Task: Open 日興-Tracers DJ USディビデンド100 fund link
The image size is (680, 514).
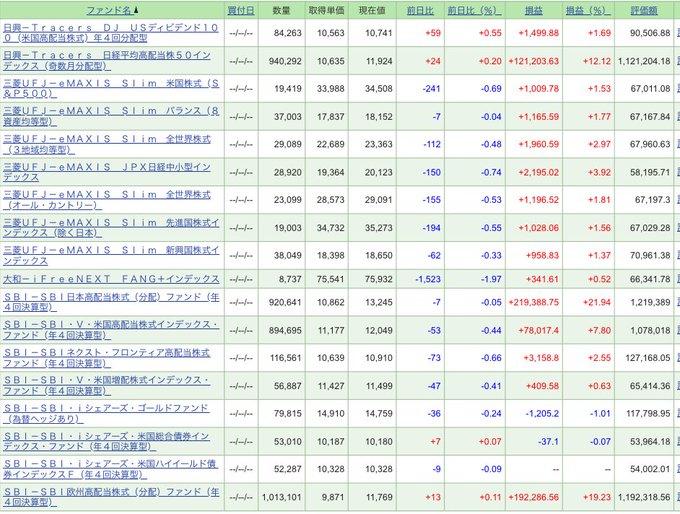Action: coord(111,33)
